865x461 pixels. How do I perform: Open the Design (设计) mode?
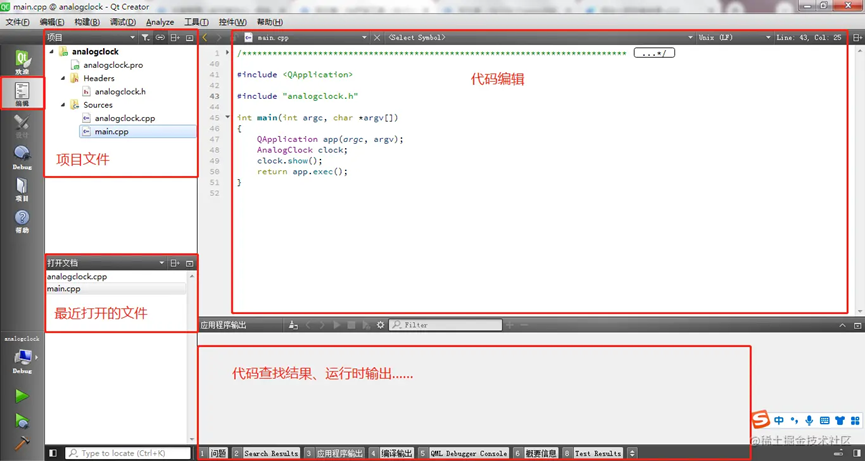(22, 126)
